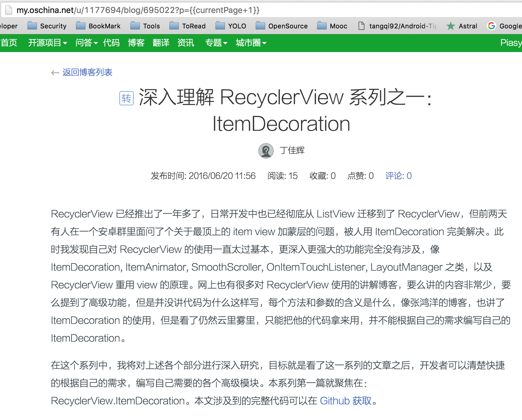Open the YOLO bookmark folder
The height and width of the screenshot is (420, 522).
click(x=231, y=26)
